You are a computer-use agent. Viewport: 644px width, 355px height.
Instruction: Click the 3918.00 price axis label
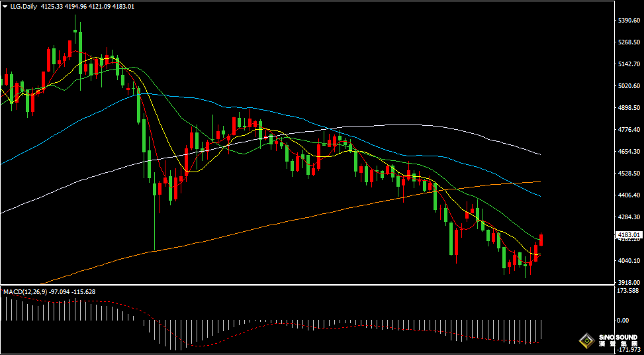tap(629, 282)
